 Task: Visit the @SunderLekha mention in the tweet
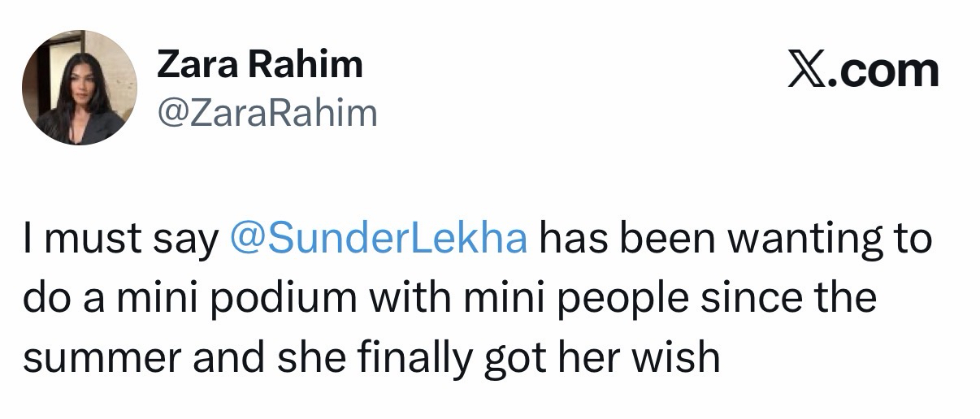(x=379, y=241)
